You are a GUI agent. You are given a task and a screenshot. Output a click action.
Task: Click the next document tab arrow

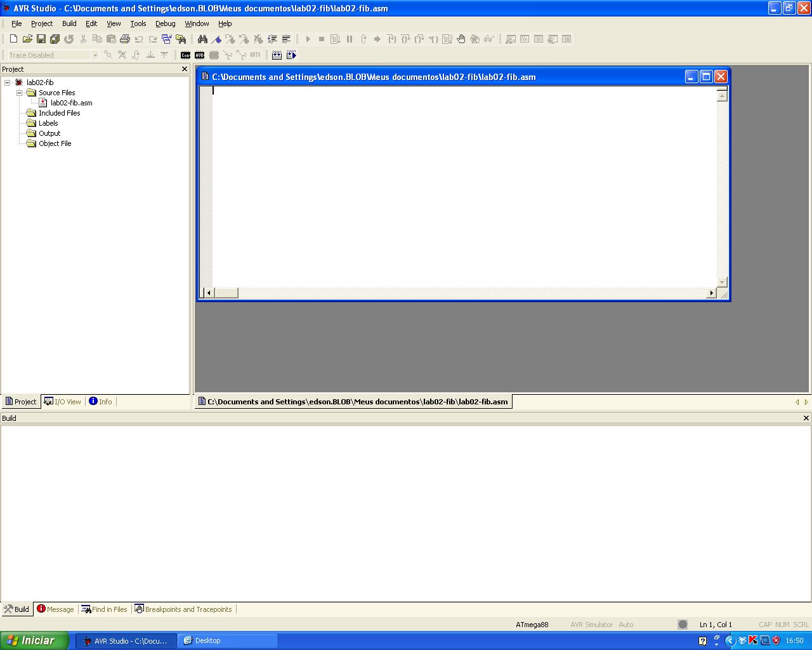[x=806, y=402]
